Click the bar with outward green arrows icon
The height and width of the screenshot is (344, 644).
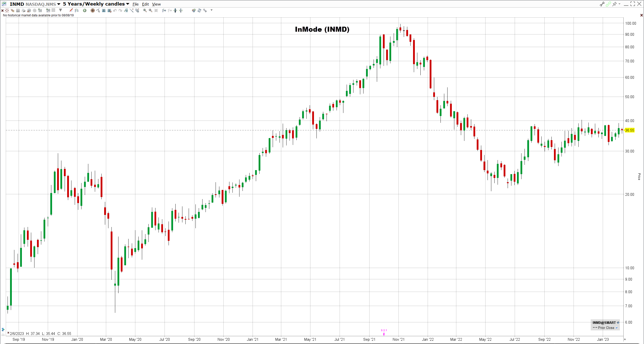[175, 11]
